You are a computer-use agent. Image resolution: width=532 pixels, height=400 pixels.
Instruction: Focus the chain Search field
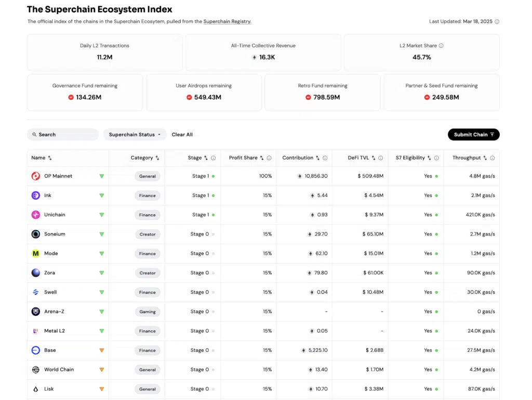coord(63,135)
